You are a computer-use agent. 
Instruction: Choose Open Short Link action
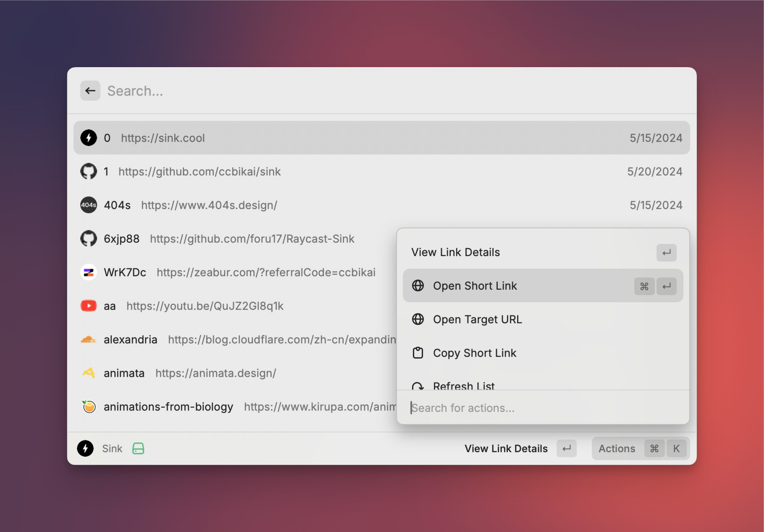tap(475, 286)
